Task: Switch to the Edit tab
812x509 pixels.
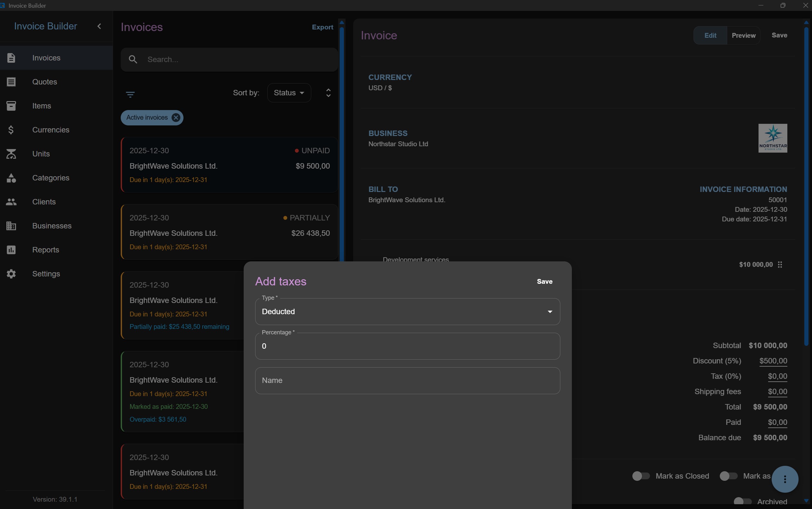Action: [x=710, y=35]
